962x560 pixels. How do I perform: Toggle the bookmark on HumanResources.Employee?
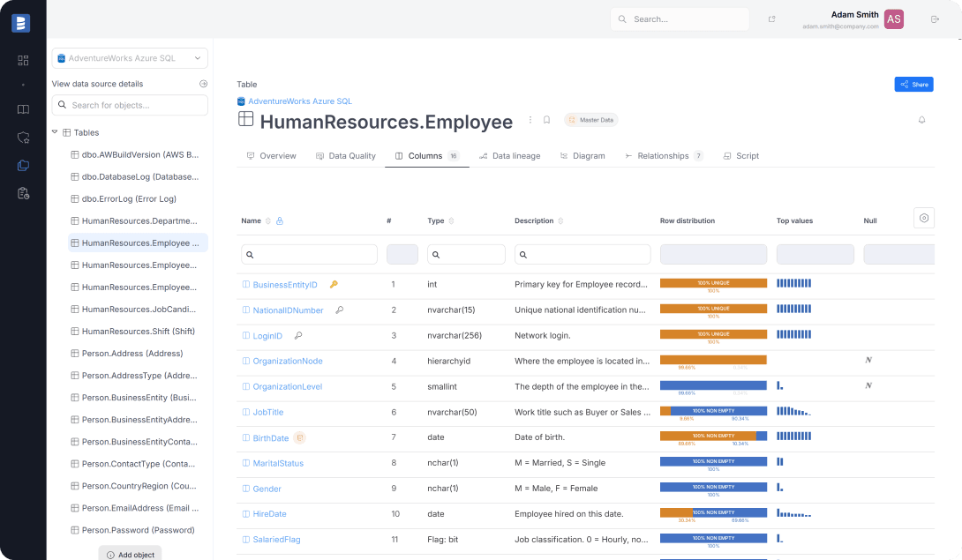coord(548,120)
